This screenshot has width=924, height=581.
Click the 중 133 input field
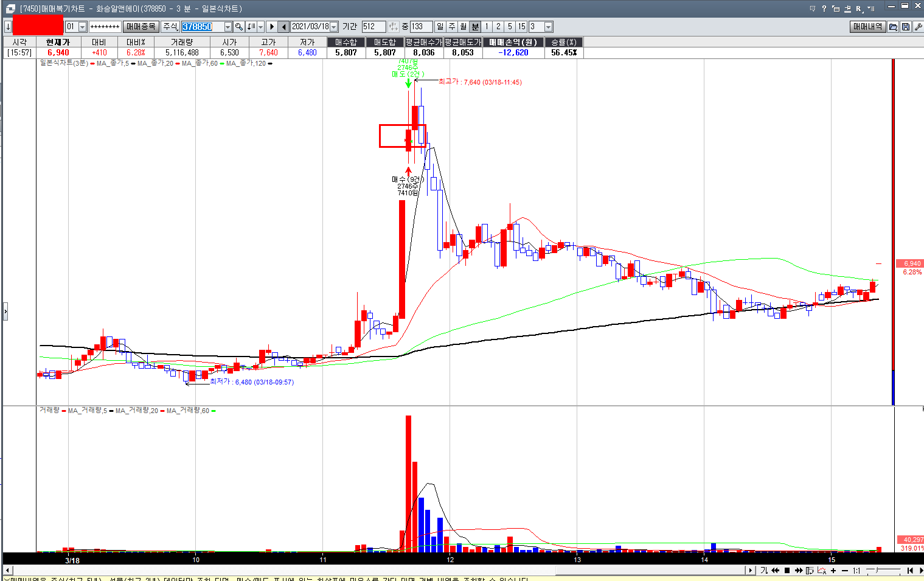tap(421, 27)
